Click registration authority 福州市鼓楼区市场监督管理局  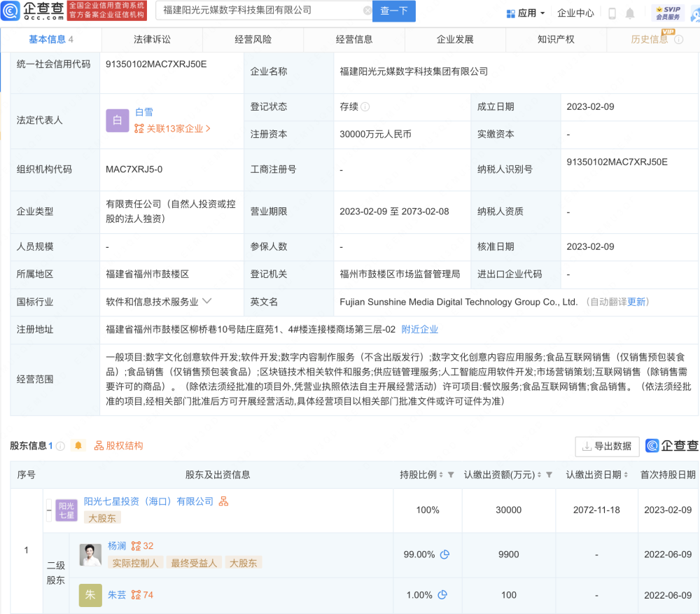[400, 274]
